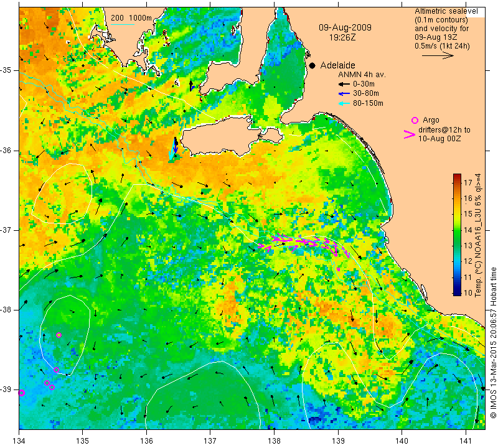498x448 pixels.
Task: Click the blue 30-80m legend arrow
Action: point(344,94)
